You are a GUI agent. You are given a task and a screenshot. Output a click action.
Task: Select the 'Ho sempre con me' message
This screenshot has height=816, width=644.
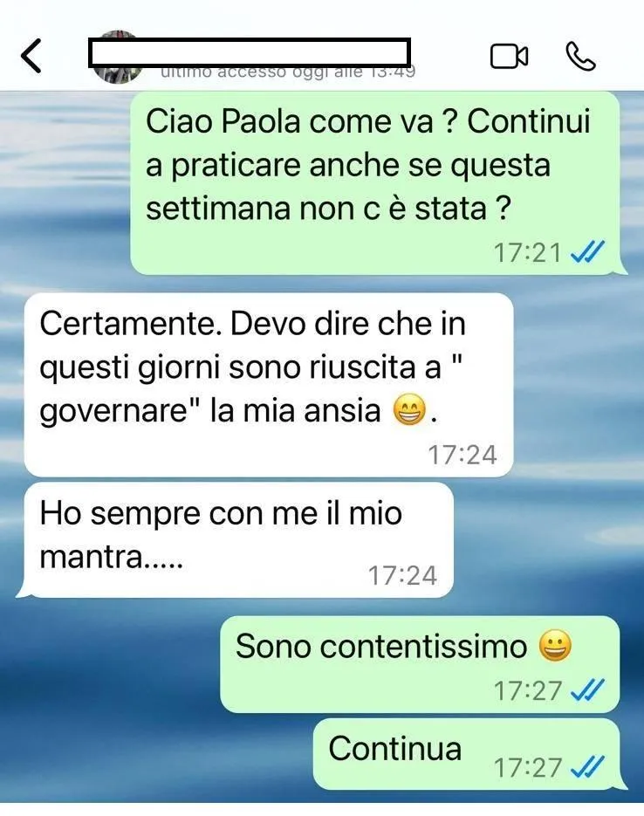tap(235, 539)
